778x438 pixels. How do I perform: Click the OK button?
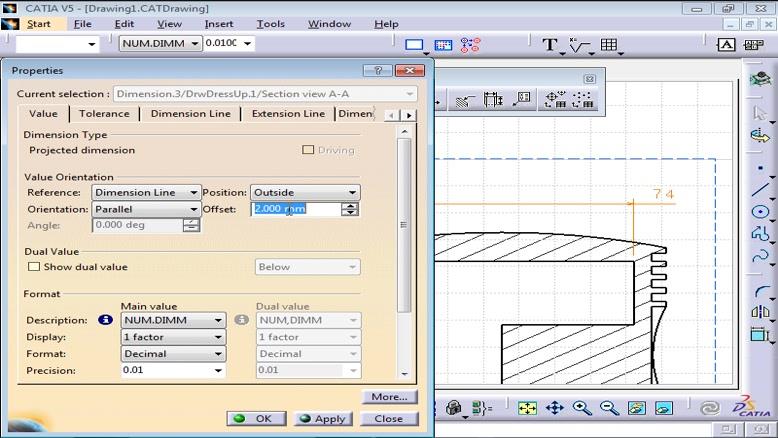point(256,419)
